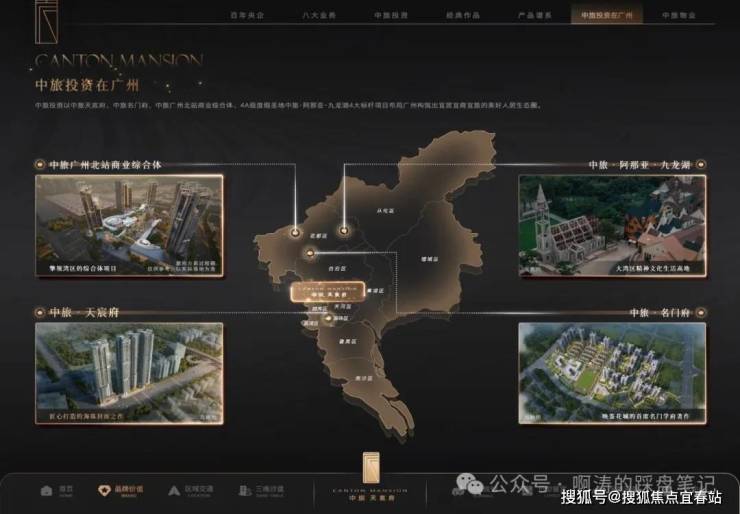Click the 三维沙盘 building icon
This screenshot has height=514, width=740.
point(244,490)
